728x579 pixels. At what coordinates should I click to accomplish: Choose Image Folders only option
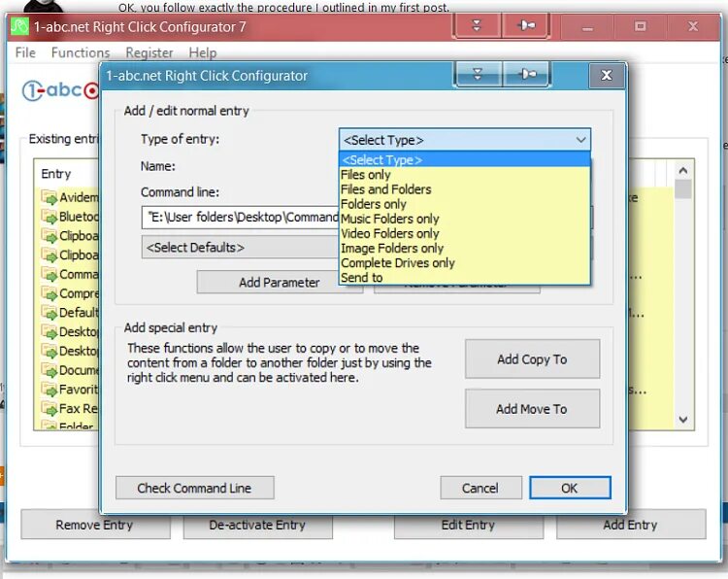pos(465,248)
